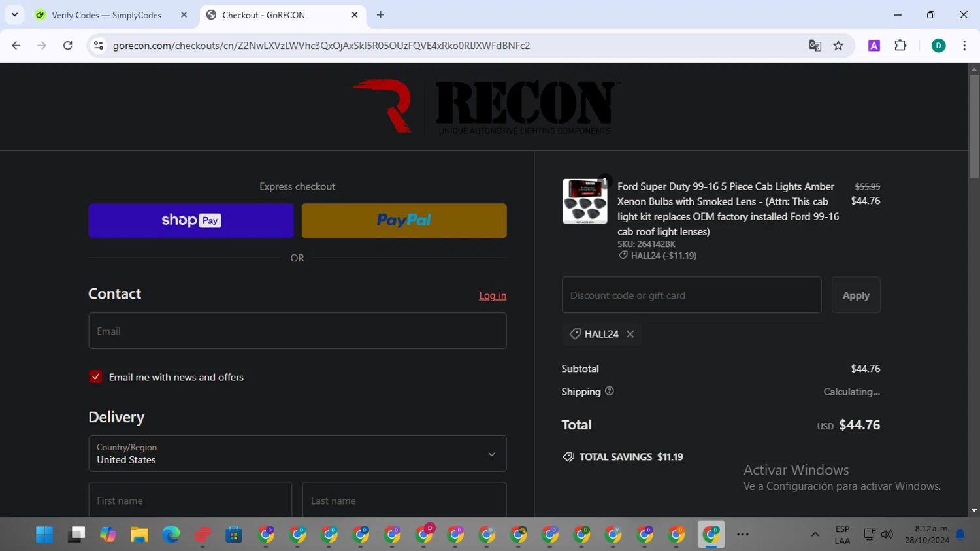Click the SKU: 264142BK text
The width and height of the screenshot is (980, 551).
tap(646, 244)
